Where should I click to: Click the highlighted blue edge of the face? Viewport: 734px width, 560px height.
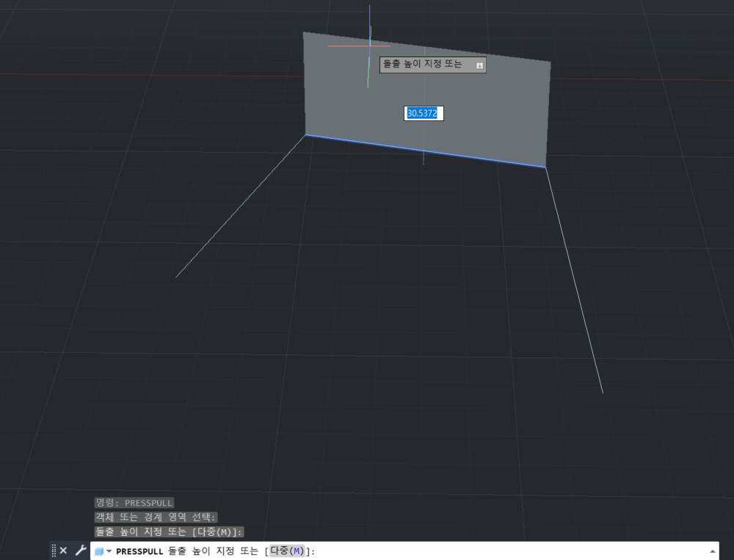coord(426,150)
